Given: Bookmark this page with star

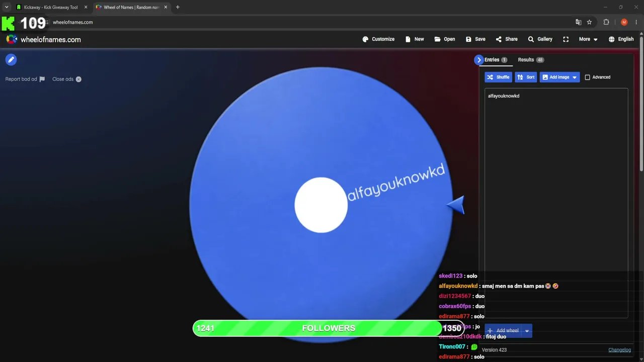Looking at the screenshot, I should click(x=589, y=22).
